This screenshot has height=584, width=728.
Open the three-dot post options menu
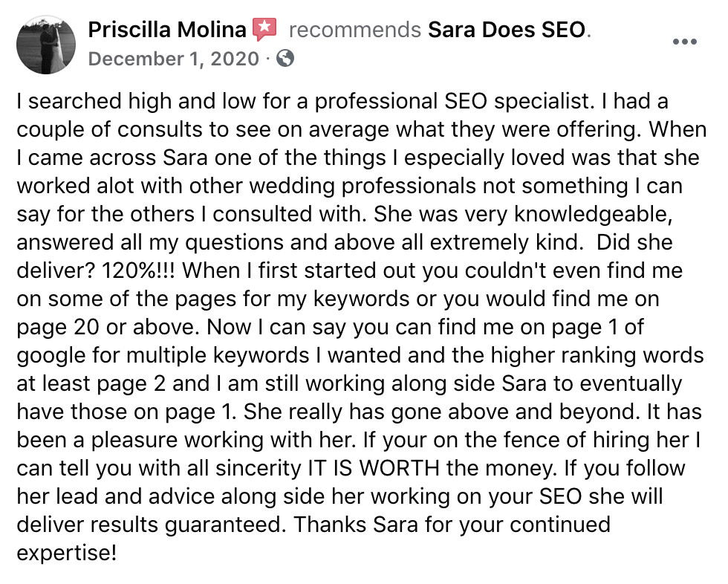pos(685,42)
